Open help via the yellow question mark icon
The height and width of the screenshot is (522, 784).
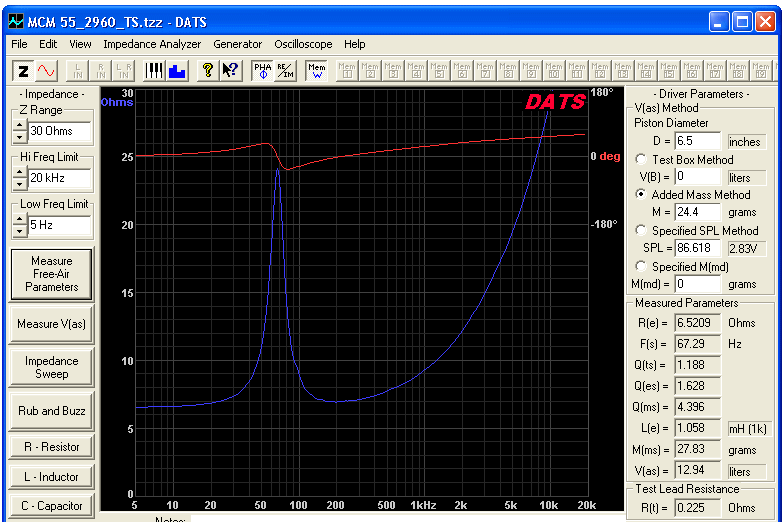(208, 71)
